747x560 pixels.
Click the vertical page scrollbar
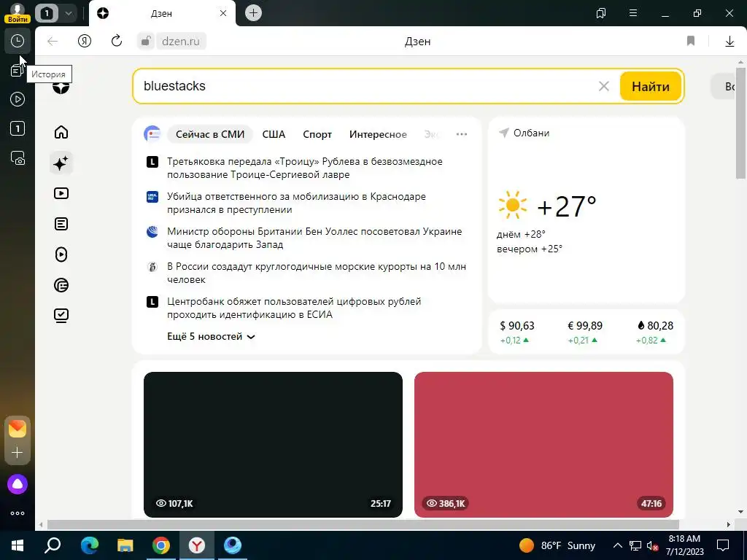(740, 122)
